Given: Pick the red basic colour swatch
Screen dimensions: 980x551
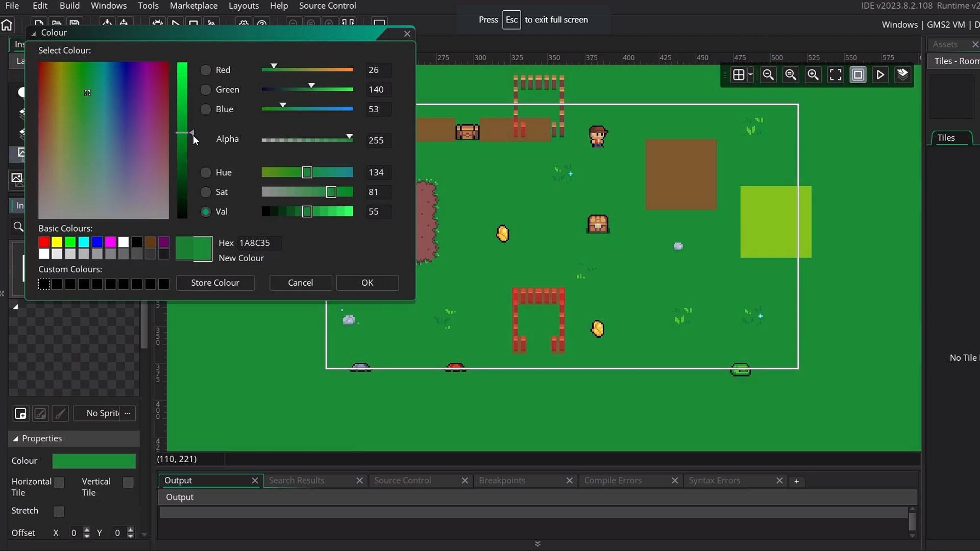Looking at the screenshot, I should [x=44, y=242].
